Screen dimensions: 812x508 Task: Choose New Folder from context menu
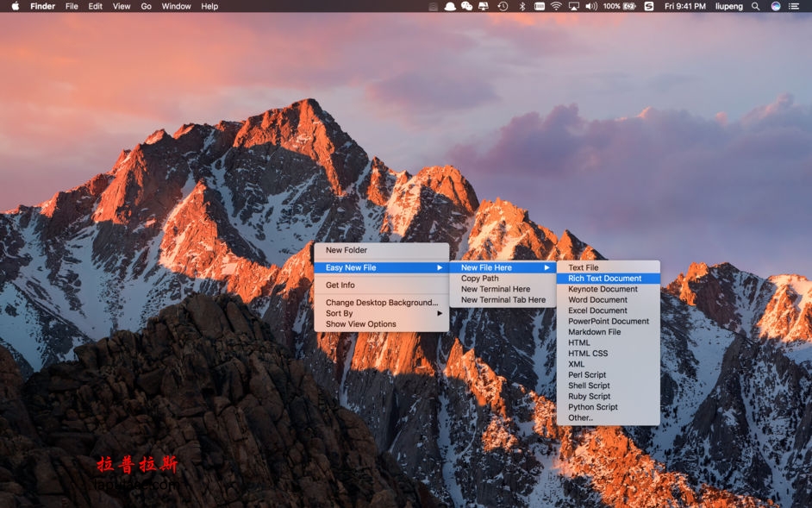tap(347, 250)
